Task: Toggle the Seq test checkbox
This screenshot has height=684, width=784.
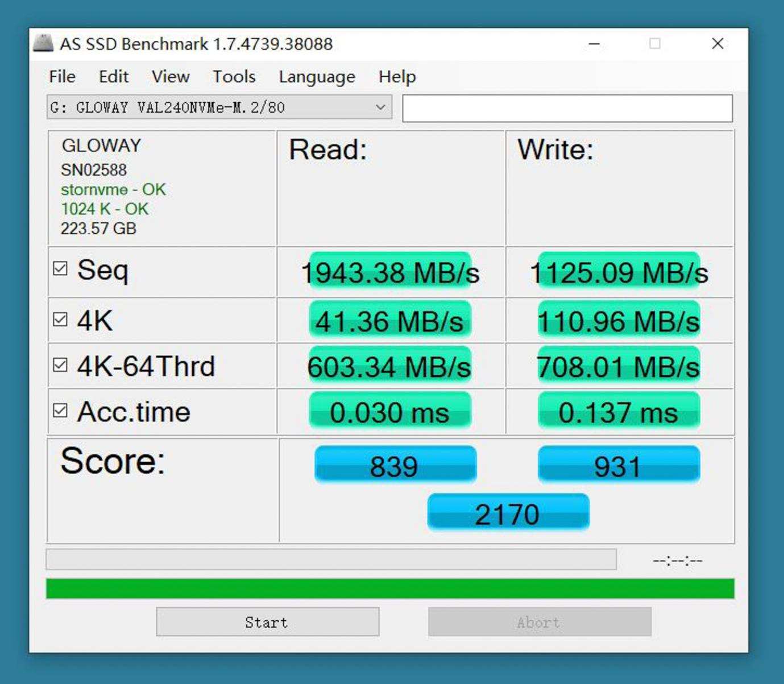Action: pos(60,268)
